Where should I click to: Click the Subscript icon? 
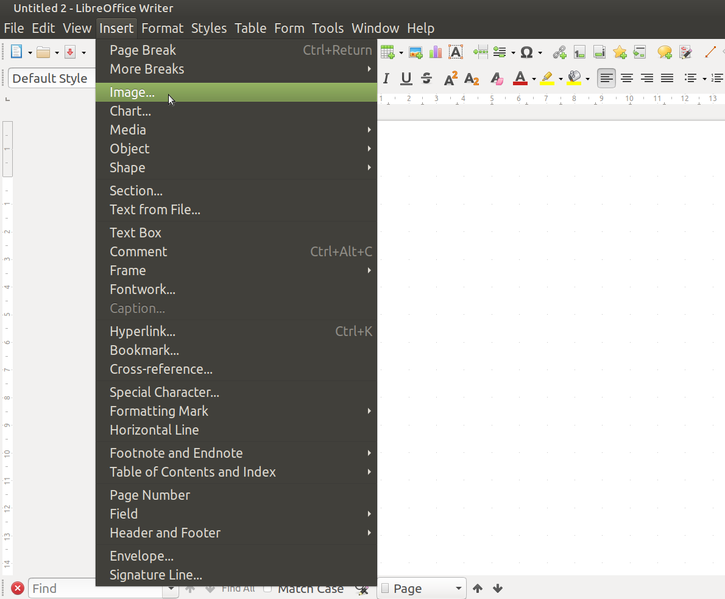pos(471,79)
